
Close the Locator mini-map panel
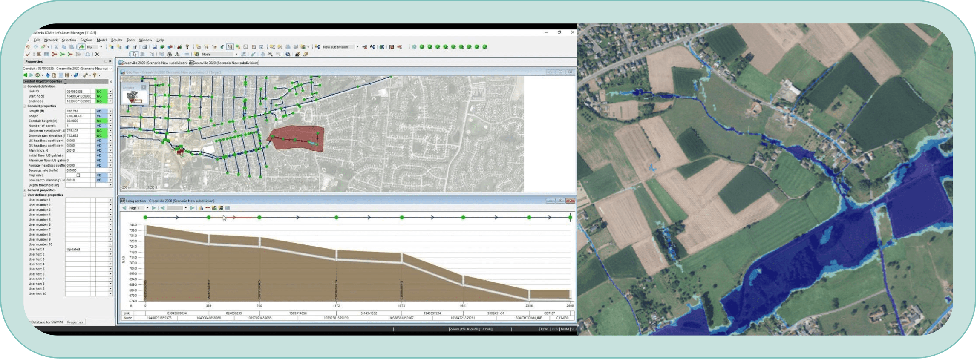(144, 87)
